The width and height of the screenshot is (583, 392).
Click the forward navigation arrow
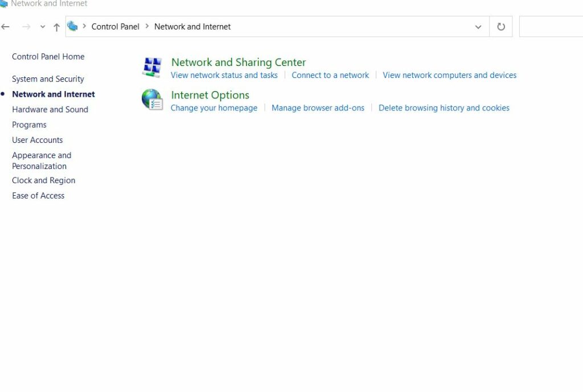point(26,26)
